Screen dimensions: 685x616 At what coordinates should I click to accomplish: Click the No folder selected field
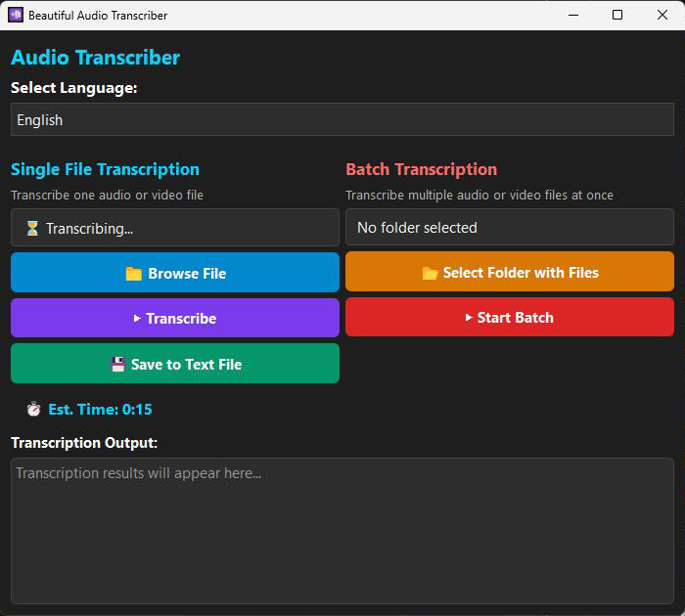coord(510,227)
